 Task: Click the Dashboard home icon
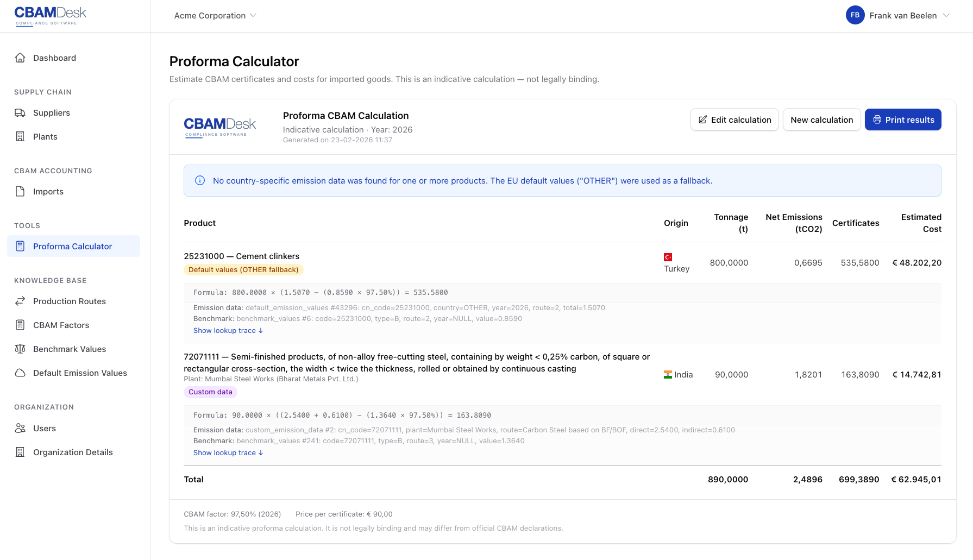click(20, 58)
